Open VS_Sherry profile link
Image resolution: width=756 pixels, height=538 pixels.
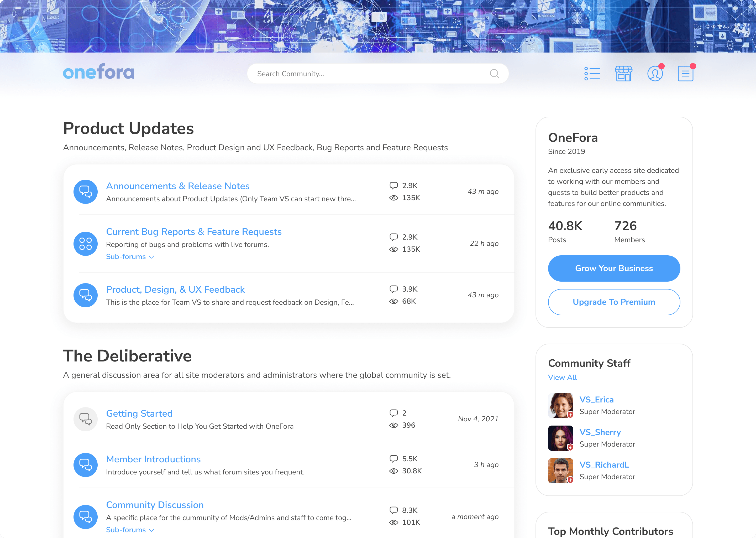pos(600,432)
